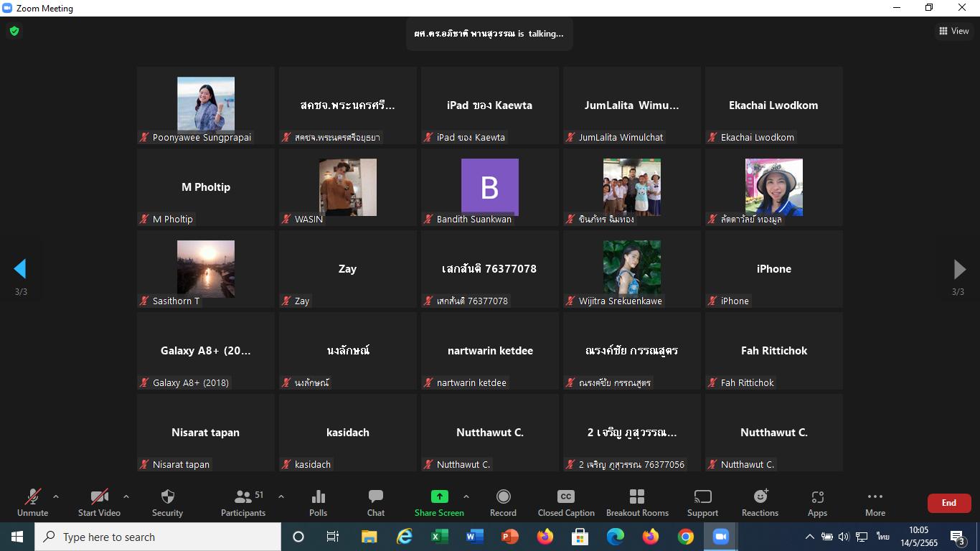Open Excel from the taskbar
The image size is (980, 551).
(x=439, y=537)
